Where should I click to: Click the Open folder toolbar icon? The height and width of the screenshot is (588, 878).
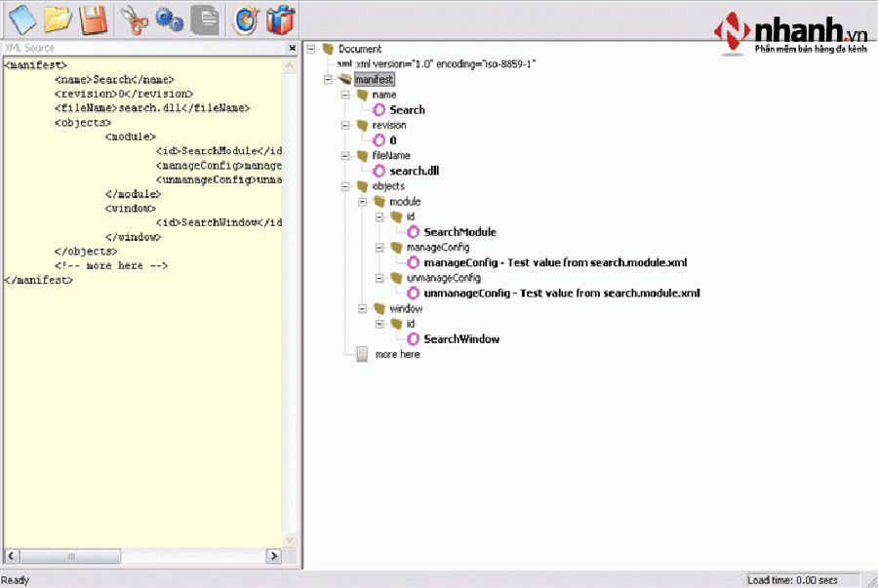59,18
